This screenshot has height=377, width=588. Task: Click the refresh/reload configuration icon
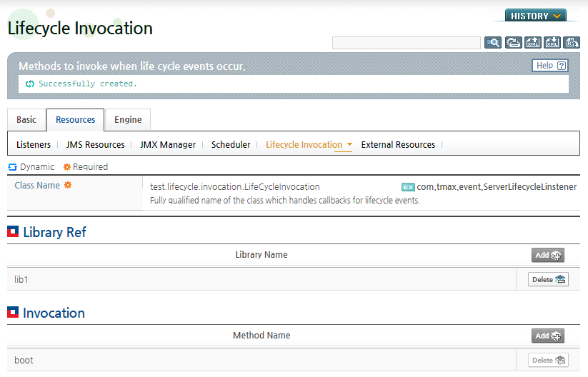tap(513, 43)
